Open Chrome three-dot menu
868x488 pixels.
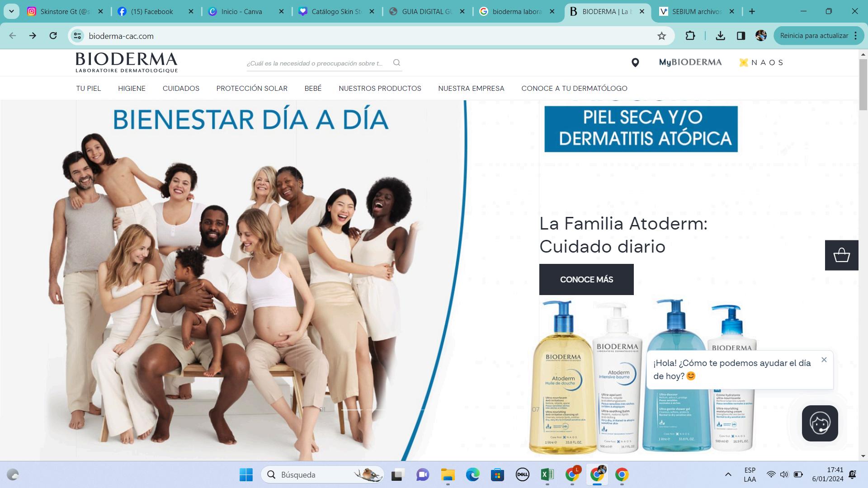tap(855, 36)
